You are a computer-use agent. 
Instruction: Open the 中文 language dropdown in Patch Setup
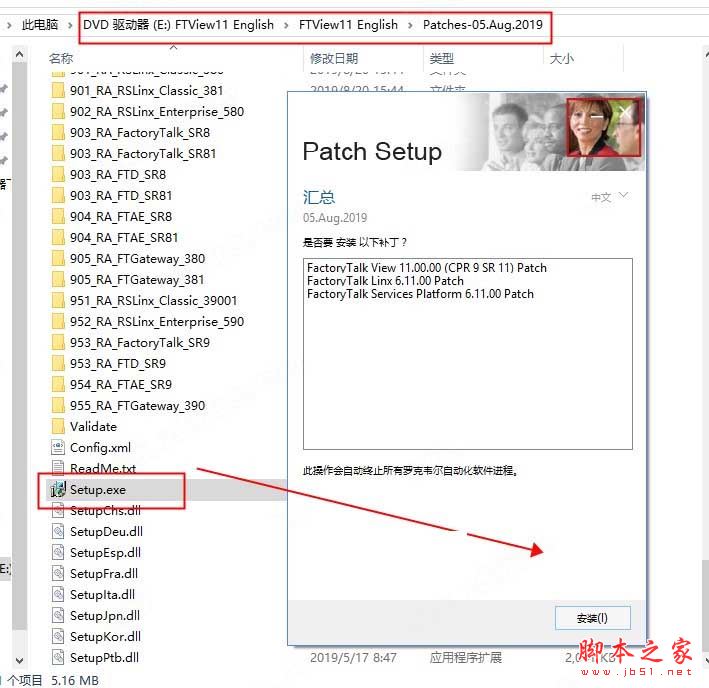(610, 197)
